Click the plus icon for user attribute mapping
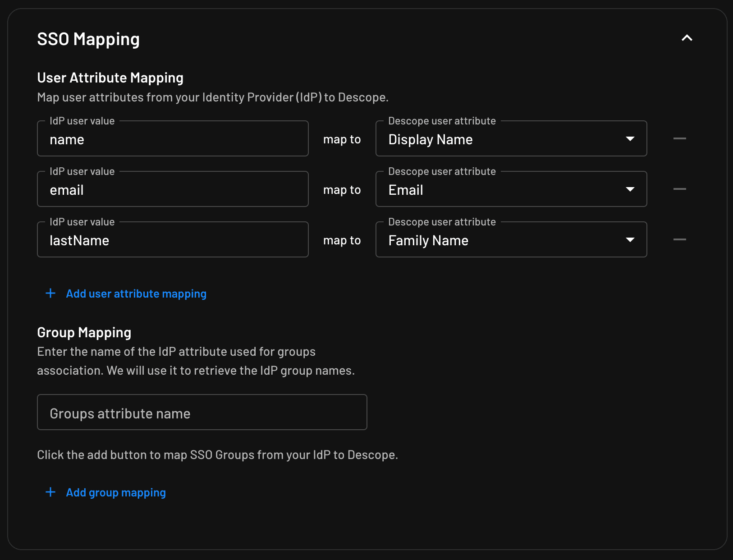This screenshot has width=733, height=560. click(50, 294)
